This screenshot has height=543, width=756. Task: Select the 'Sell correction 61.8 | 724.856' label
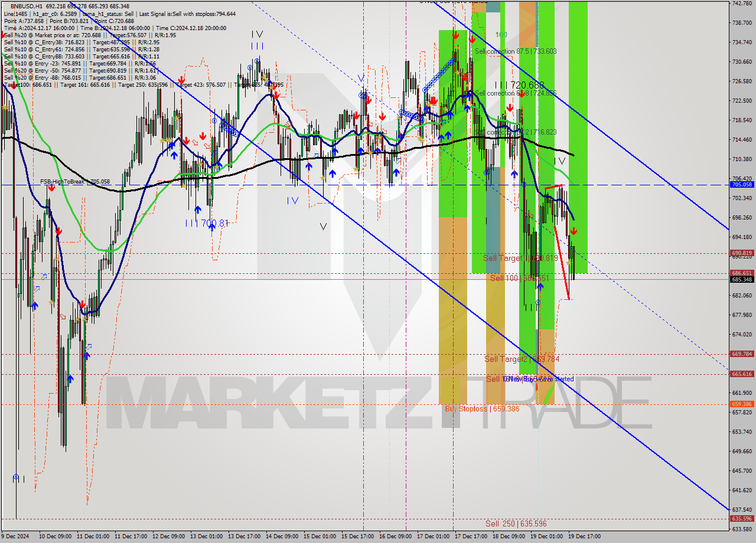(x=516, y=93)
